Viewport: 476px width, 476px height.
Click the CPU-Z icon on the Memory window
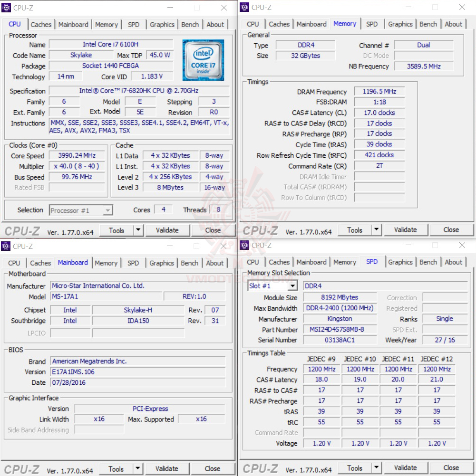[x=244, y=7]
